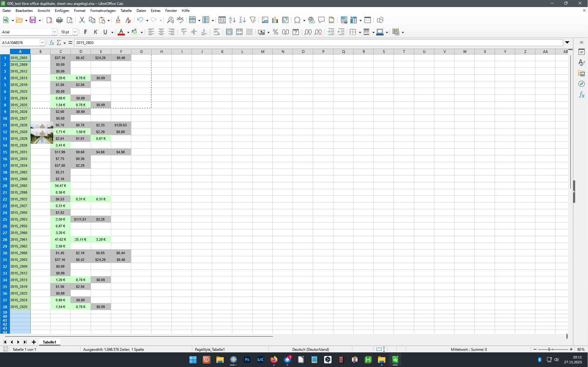The width and height of the screenshot is (588, 367).
Task: Select the Tabelle1 sheet tab
Action: 49,342
